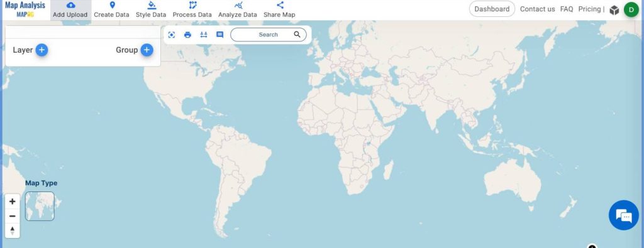644x248 pixels.
Task: Click the measure distance icon
Action: [204, 35]
